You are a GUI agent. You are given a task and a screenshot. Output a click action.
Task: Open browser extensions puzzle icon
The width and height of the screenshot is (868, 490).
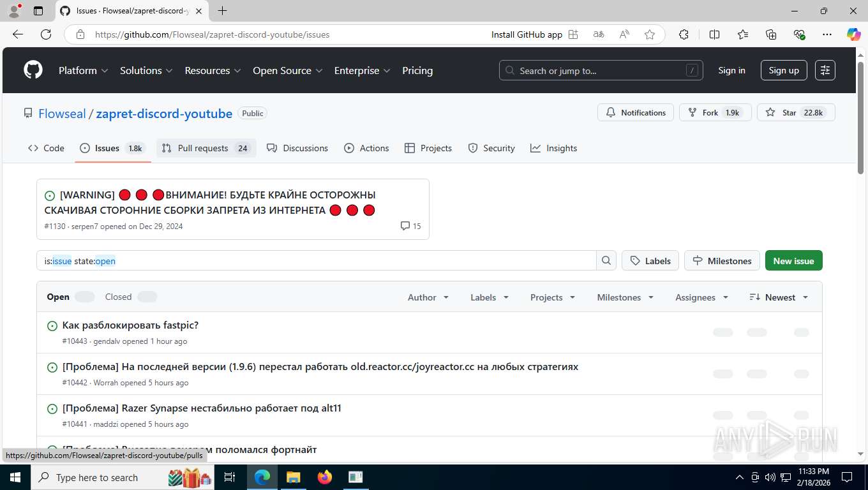(x=684, y=34)
